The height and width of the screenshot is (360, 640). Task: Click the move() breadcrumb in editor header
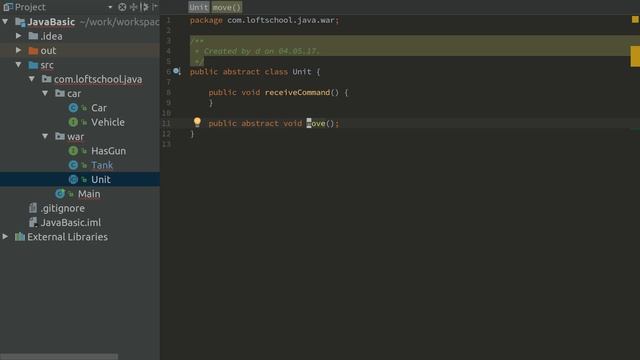pos(227,7)
